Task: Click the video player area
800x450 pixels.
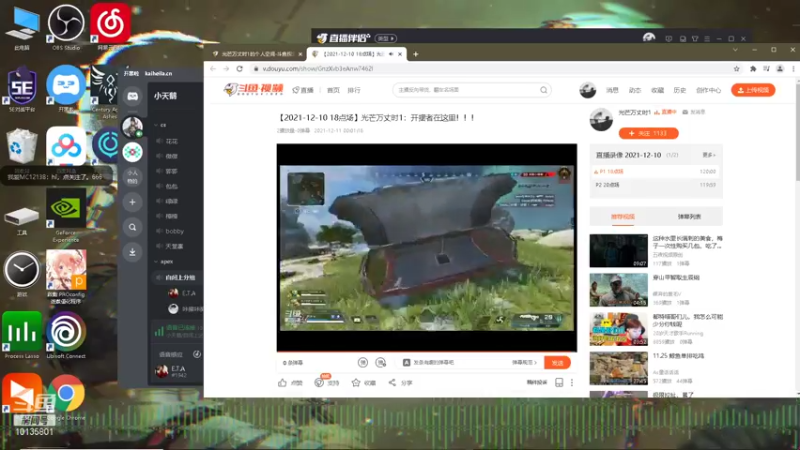Action: pyautogui.click(x=427, y=247)
